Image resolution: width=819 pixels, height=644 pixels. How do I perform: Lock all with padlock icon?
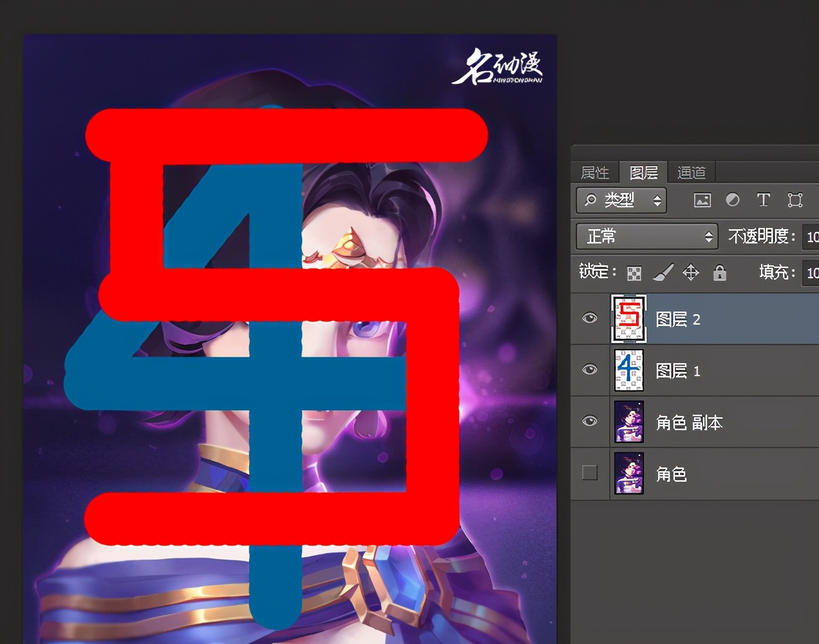(x=720, y=273)
